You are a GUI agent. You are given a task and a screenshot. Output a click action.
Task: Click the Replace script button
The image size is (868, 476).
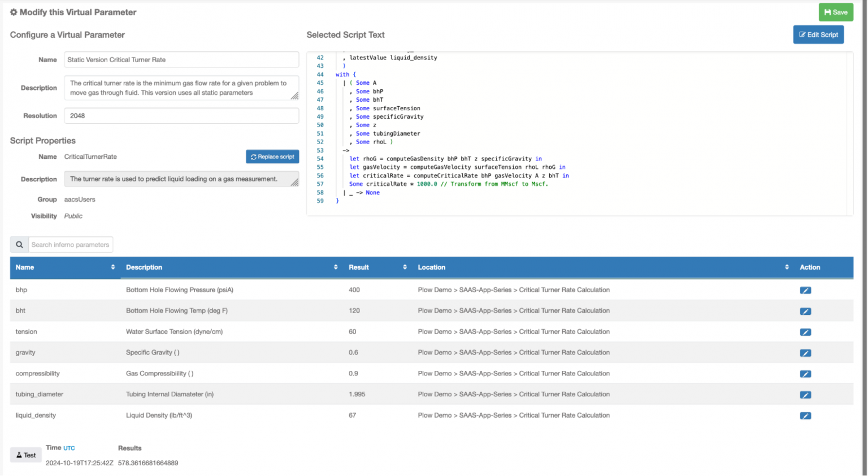pyautogui.click(x=272, y=157)
